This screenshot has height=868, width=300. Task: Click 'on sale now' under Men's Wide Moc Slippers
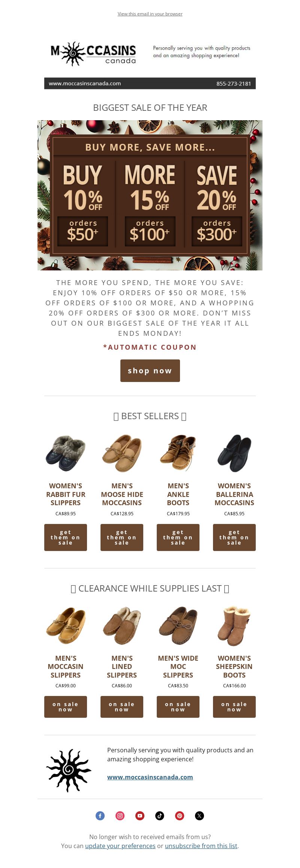click(x=178, y=707)
